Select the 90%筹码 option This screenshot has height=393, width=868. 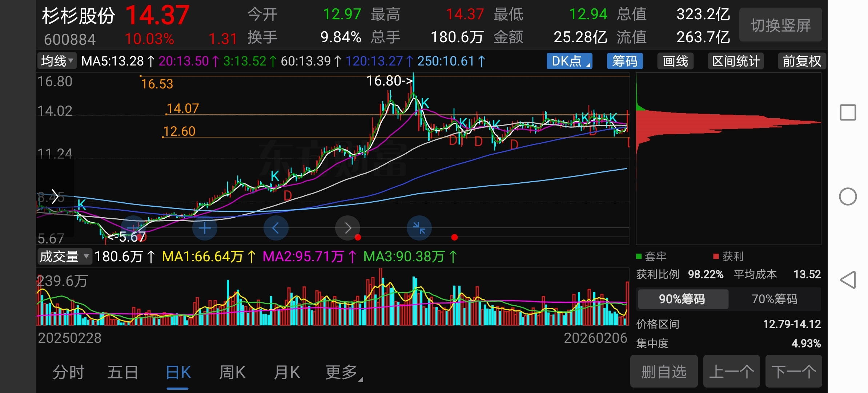[x=683, y=299]
